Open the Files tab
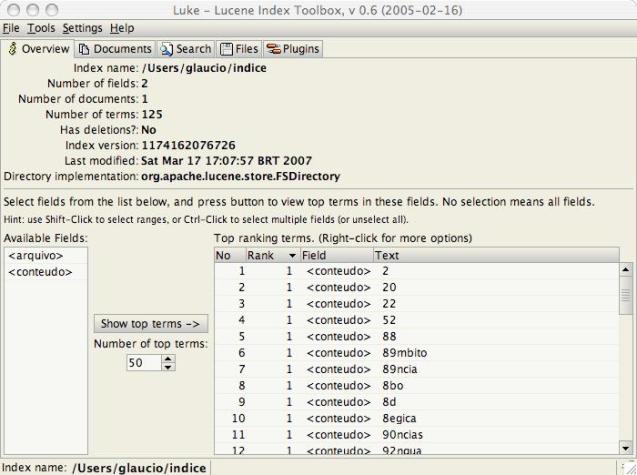The height and width of the screenshot is (475, 637). coord(239,49)
